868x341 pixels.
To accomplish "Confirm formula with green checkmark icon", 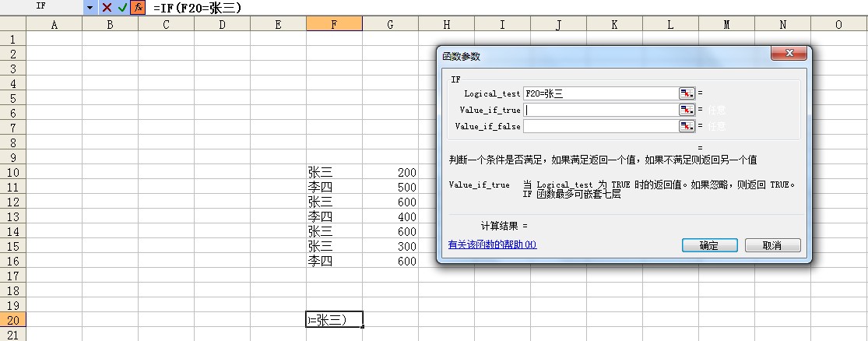I will 122,7.
